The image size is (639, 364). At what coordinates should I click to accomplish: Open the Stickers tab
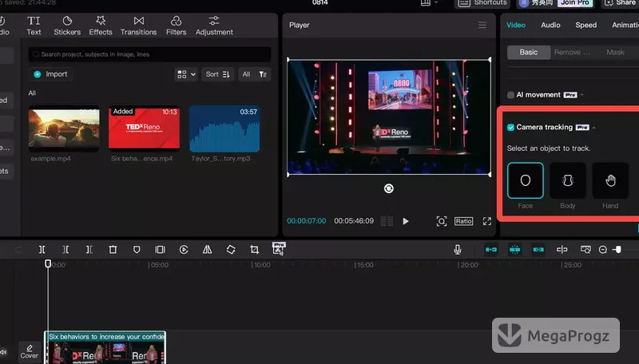(67, 26)
